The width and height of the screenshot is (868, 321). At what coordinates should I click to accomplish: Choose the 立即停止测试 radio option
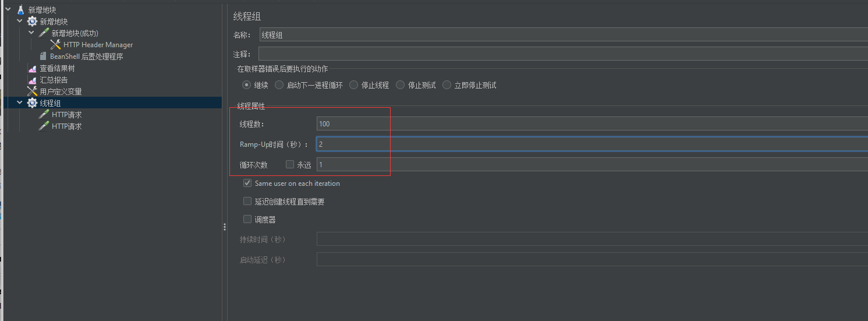pyautogui.click(x=447, y=85)
